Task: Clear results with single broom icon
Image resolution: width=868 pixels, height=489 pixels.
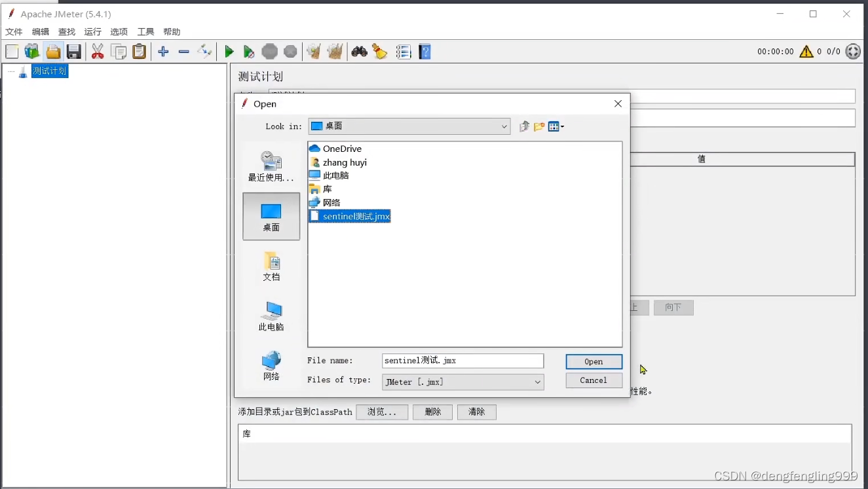Action: click(x=314, y=52)
